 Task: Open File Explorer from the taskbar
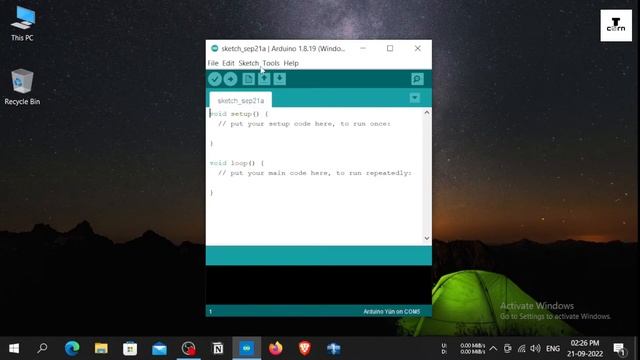pos(101,348)
